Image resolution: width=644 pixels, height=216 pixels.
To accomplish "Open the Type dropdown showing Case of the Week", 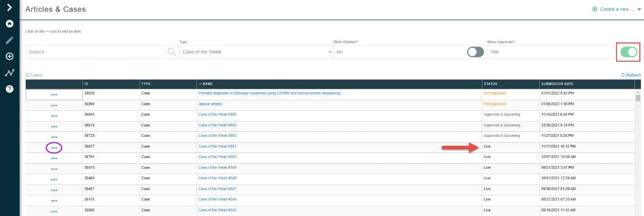I will [x=256, y=52].
